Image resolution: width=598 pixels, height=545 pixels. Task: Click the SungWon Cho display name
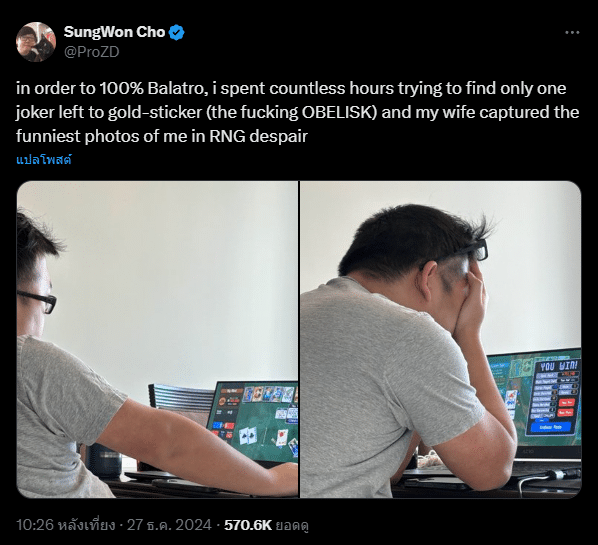pos(114,32)
